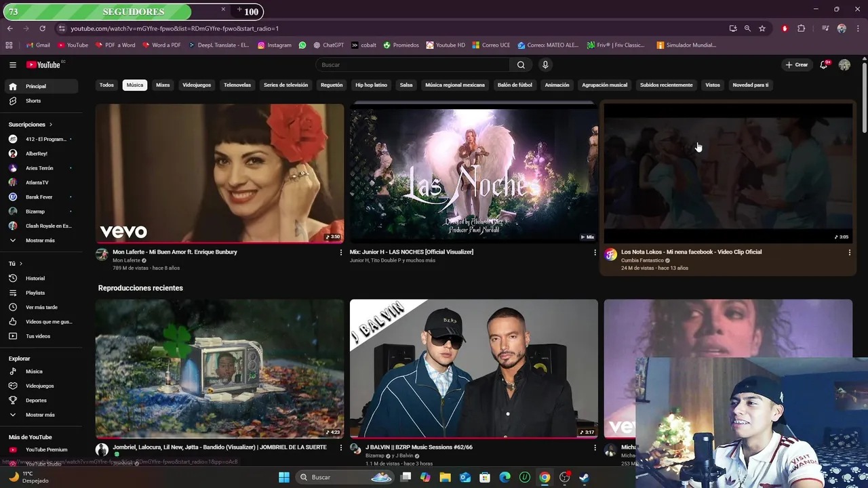The height and width of the screenshot is (488, 868).
Task: Select the Reguetón filter chip
Action: 332,85
